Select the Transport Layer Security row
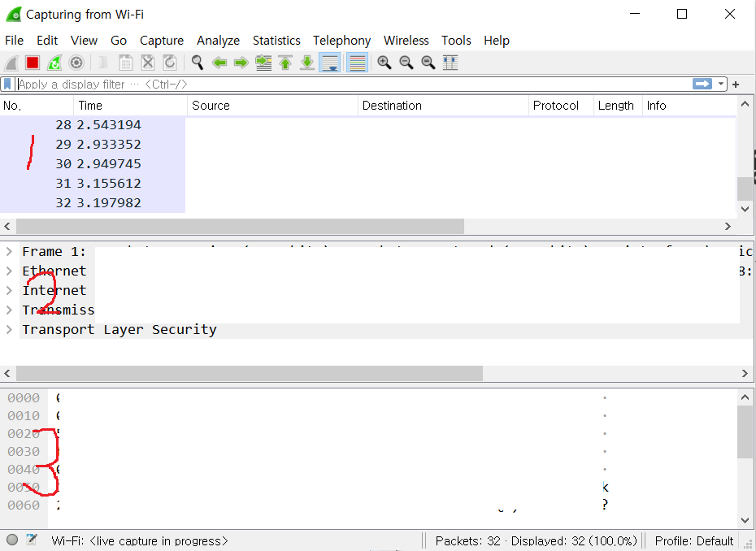Screen dimensions: 756x551 [x=385, y=330]
